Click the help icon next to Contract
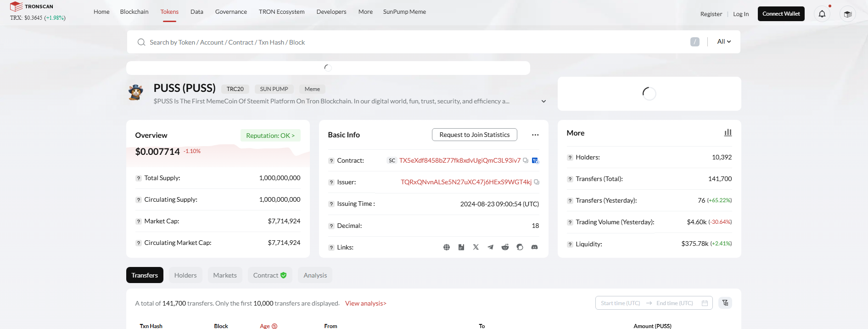The image size is (868, 329). (x=331, y=161)
